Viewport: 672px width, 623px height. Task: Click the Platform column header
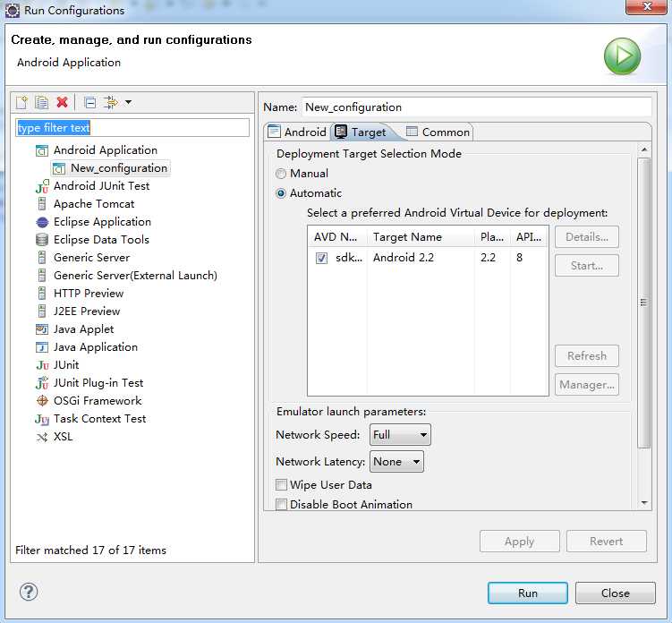[492, 237]
